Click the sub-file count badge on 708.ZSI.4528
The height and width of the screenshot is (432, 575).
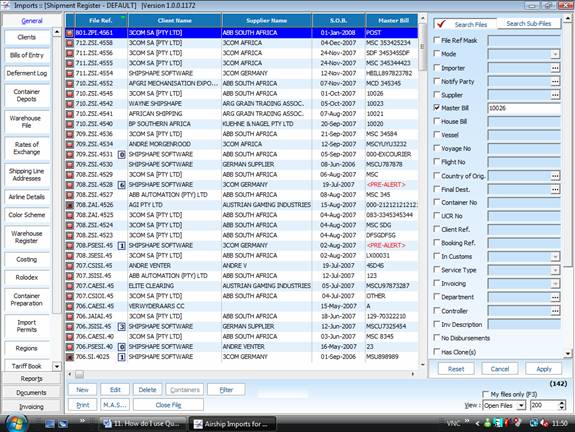click(x=122, y=185)
